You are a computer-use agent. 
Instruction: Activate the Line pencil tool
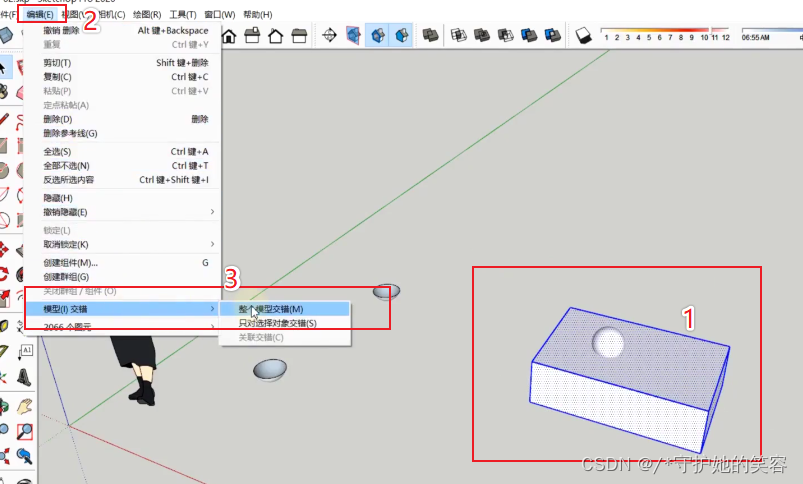(x=4, y=120)
